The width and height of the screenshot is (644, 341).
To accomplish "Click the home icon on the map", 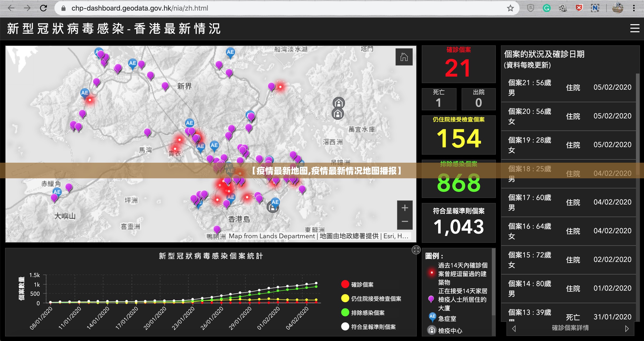I will pos(405,57).
